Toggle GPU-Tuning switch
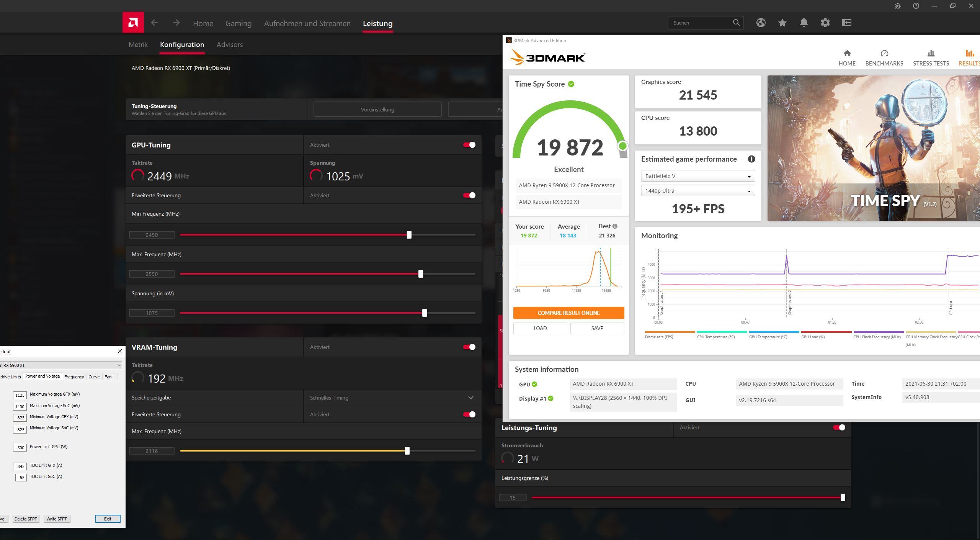The width and height of the screenshot is (980, 540). (x=469, y=145)
